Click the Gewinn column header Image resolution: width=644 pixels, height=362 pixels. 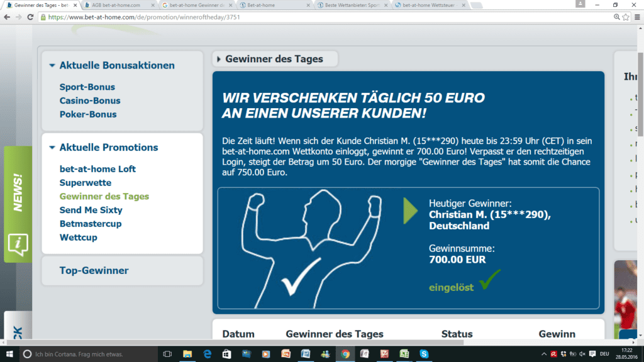click(557, 334)
